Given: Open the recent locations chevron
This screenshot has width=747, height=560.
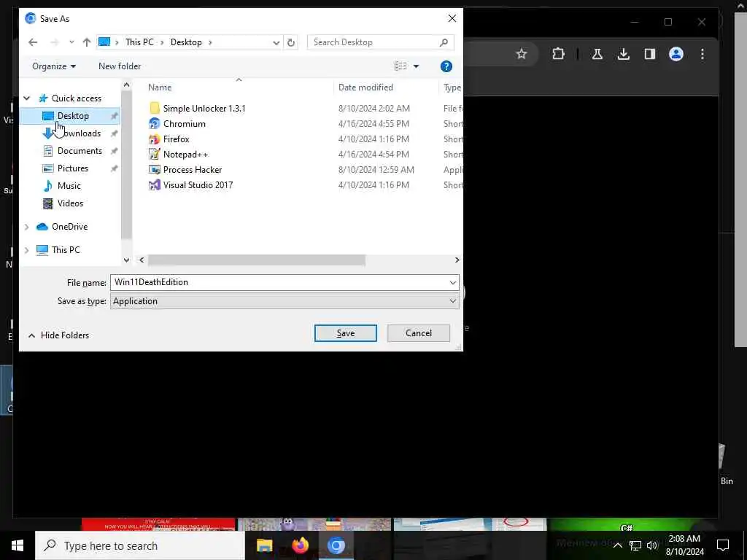Looking at the screenshot, I should click(x=71, y=42).
